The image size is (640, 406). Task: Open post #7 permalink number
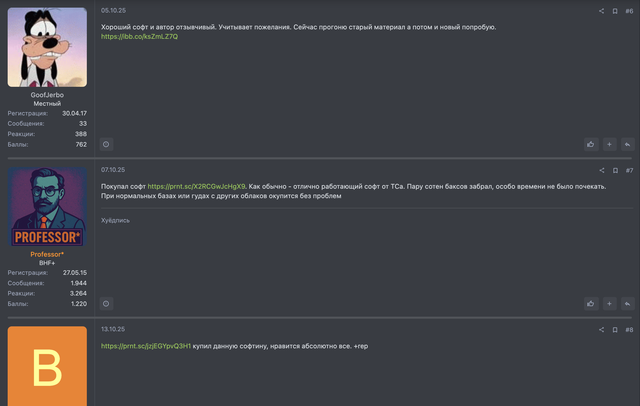(x=629, y=170)
